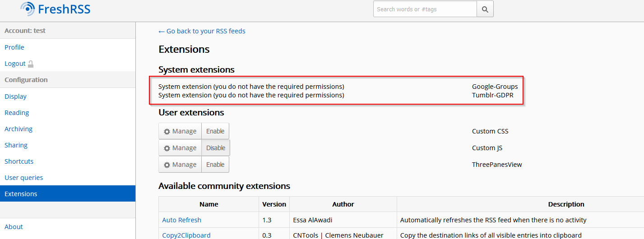
Task: Open Manage for ThreePanesView extension
Action: [180, 165]
